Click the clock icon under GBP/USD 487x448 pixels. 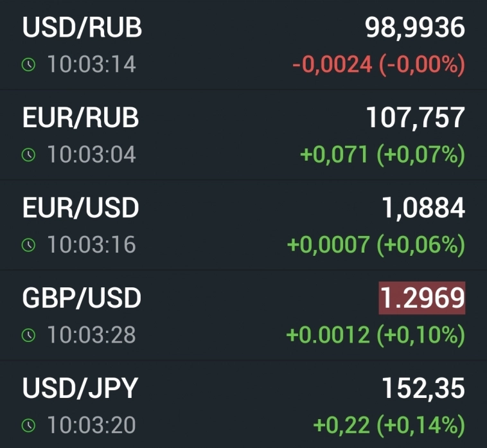(x=28, y=335)
